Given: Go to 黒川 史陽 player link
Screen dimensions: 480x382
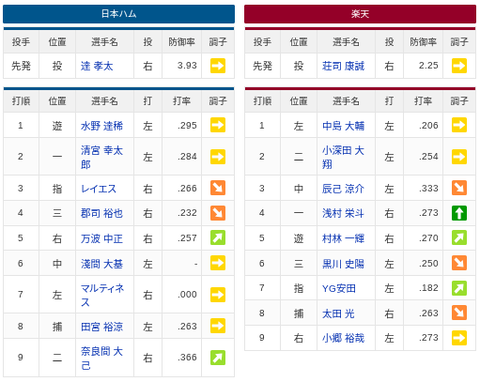Looking at the screenshot, I should click(x=343, y=264).
